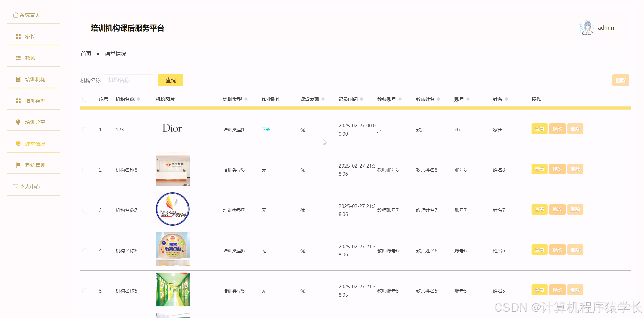
Task: Click the list icon beside 教师
Action: tap(18, 58)
